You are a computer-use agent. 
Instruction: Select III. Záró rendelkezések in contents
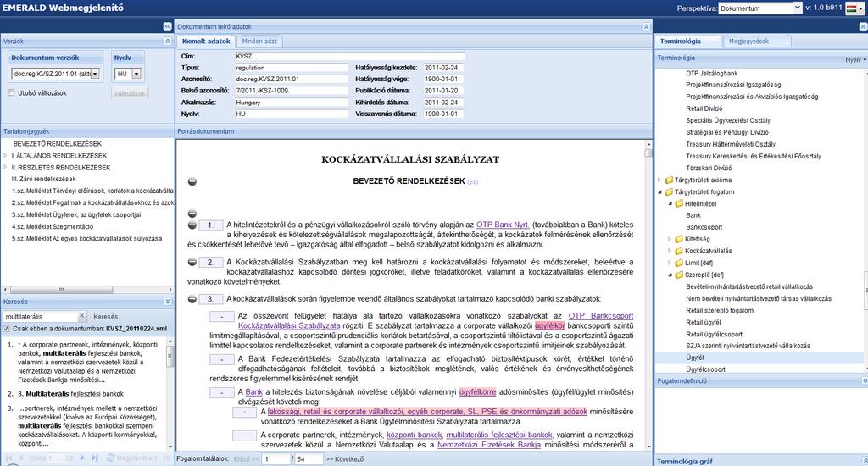tap(44, 180)
